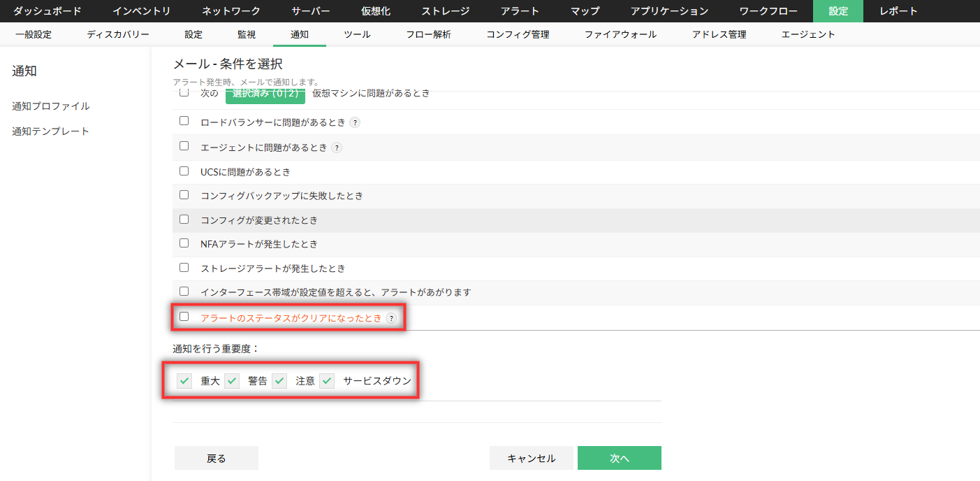This screenshot has height=481, width=980.
Task: Check コンフィグが変更されたとき checkbox
Action: pyautogui.click(x=184, y=219)
